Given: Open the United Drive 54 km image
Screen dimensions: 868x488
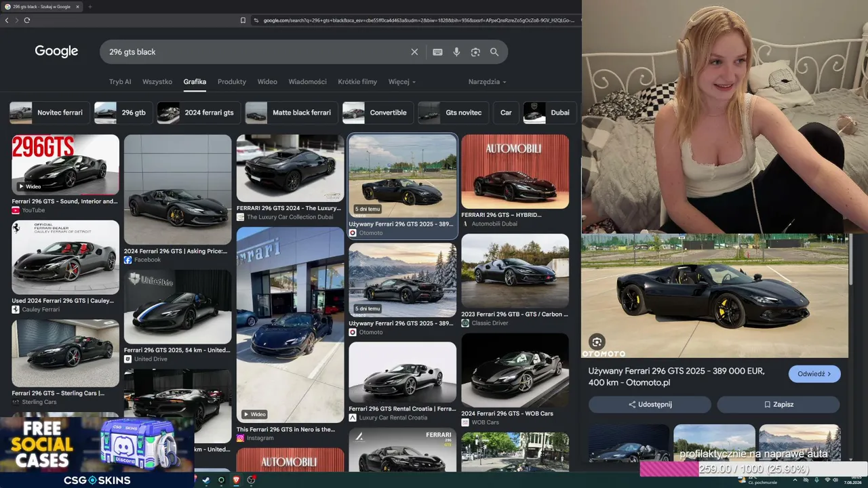Looking at the screenshot, I should point(178,307).
